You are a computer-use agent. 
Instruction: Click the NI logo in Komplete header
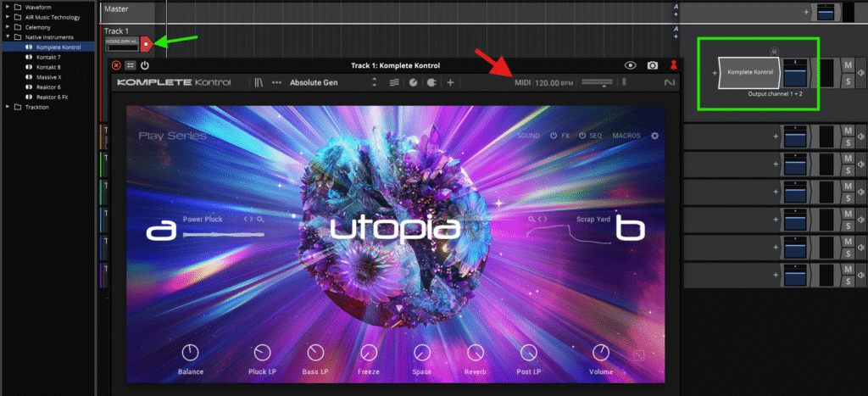click(670, 82)
